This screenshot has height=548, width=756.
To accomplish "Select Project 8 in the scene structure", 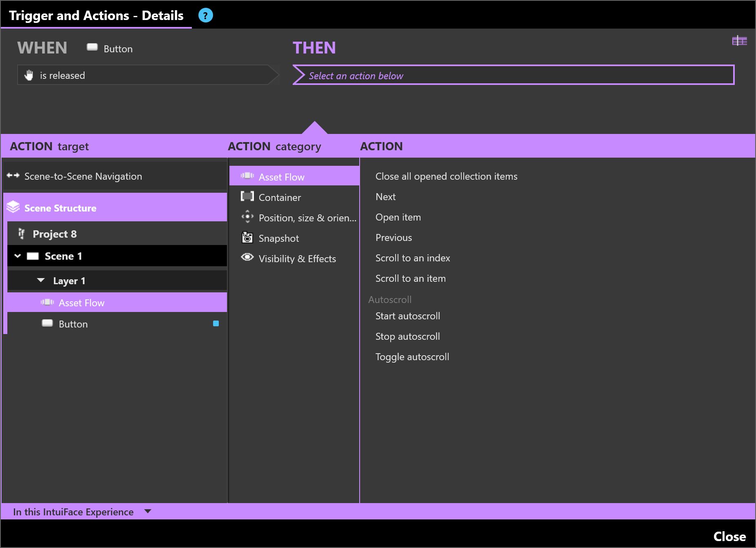I will click(55, 234).
